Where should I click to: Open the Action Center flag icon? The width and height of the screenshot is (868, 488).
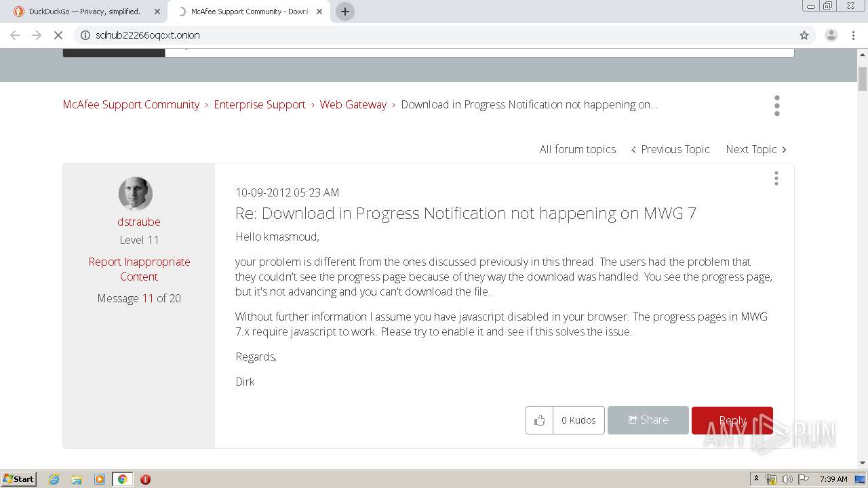pos(803,479)
